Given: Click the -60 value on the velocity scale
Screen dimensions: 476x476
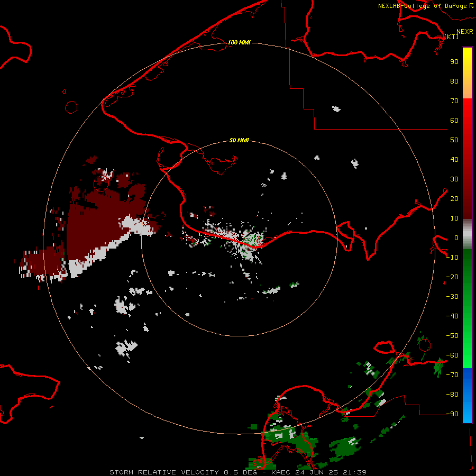Looking at the screenshot, I should tap(452, 355).
